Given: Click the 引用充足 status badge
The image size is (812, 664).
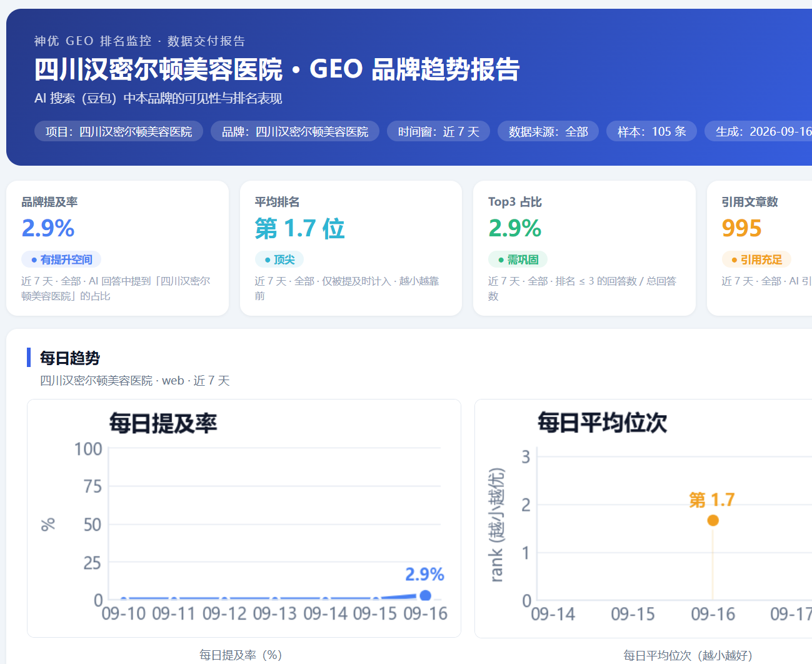Looking at the screenshot, I should [x=756, y=259].
